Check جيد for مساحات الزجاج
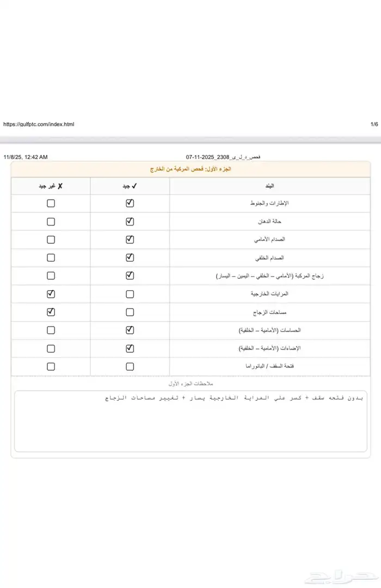This screenshot has height=588, width=381. tap(130, 312)
